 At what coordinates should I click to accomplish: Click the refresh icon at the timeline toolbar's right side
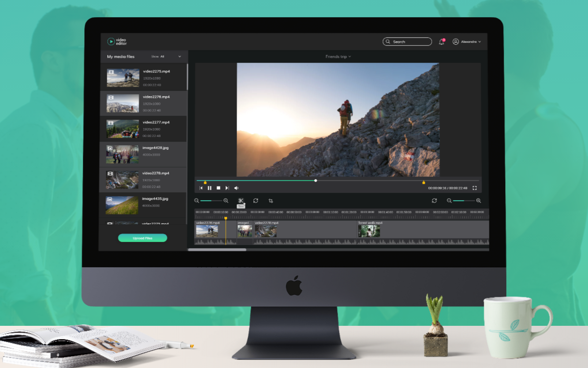[x=434, y=201]
